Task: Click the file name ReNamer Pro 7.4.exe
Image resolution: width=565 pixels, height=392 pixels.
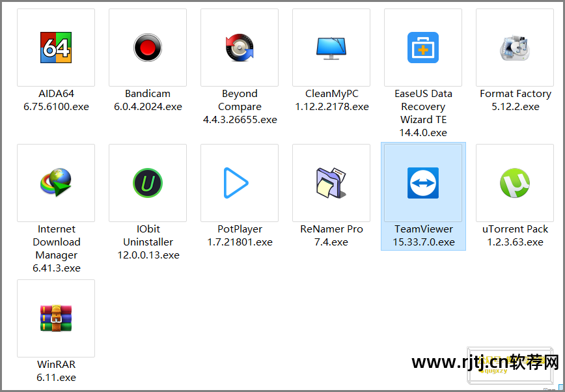Action: (x=331, y=236)
